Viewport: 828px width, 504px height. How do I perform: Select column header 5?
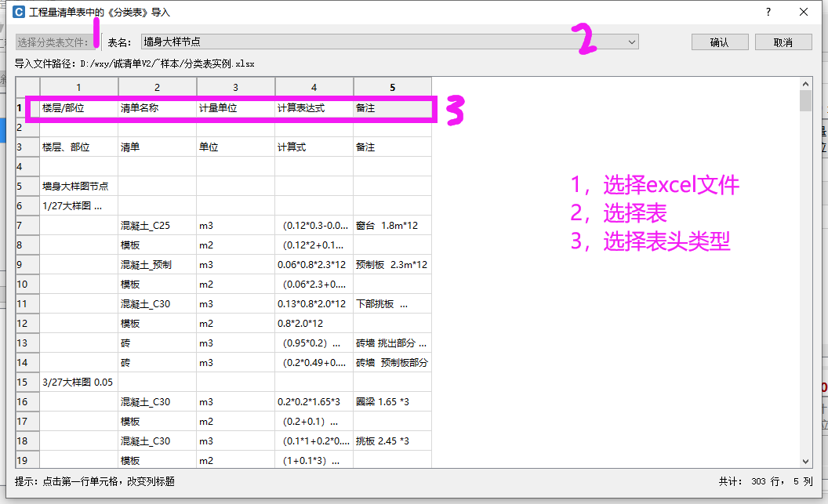click(x=392, y=87)
